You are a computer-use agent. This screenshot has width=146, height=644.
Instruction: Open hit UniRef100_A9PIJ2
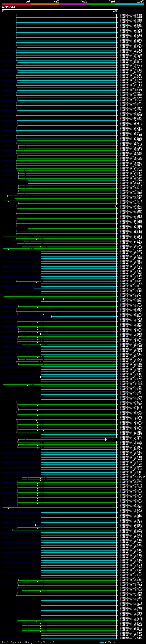pyautogui.click(x=131, y=63)
